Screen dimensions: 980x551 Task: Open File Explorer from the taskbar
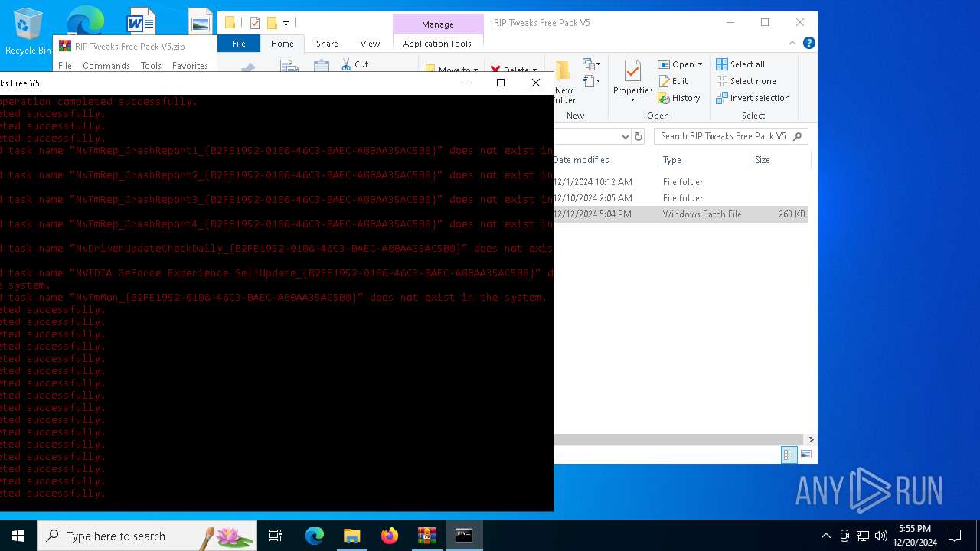click(x=352, y=536)
